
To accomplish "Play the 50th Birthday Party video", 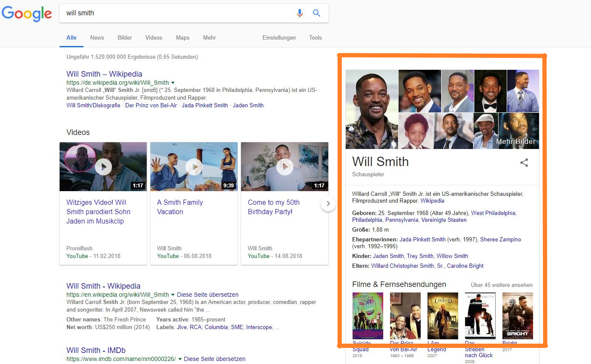I will coord(285,166).
